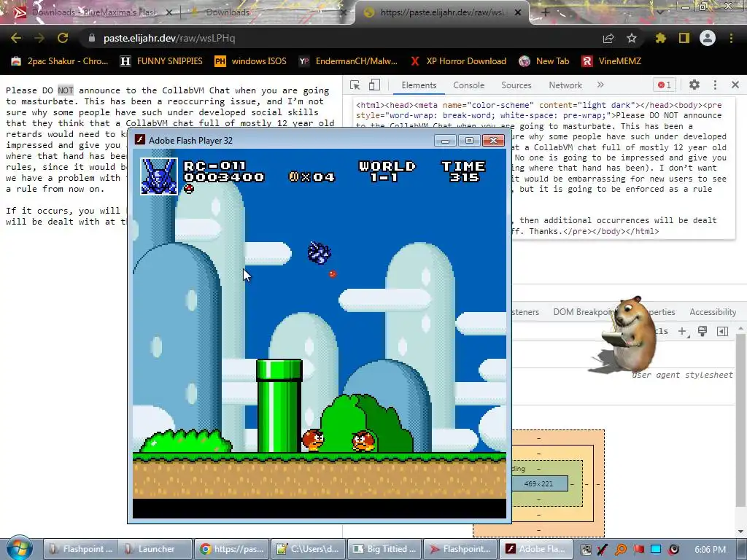Toggle the rendering emulations paintbrush icon

pyautogui.click(x=703, y=331)
